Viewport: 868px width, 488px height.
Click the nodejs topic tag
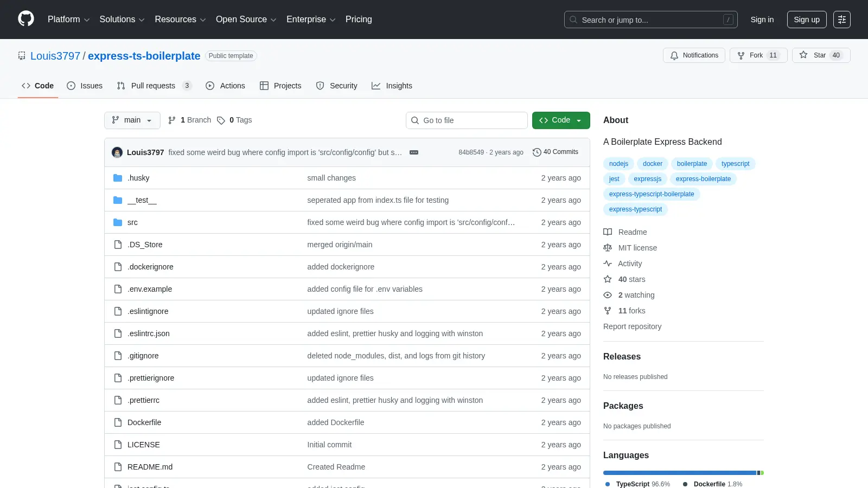tap(618, 164)
